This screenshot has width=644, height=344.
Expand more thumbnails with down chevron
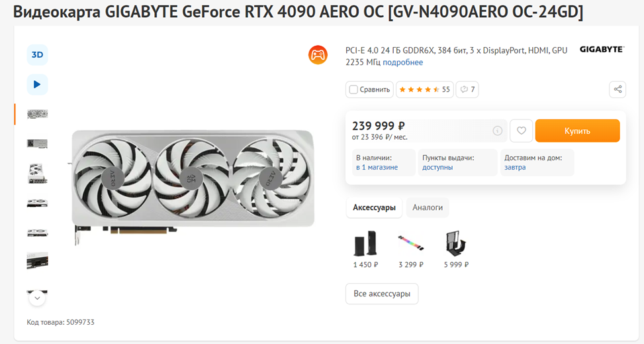tap(37, 298)
